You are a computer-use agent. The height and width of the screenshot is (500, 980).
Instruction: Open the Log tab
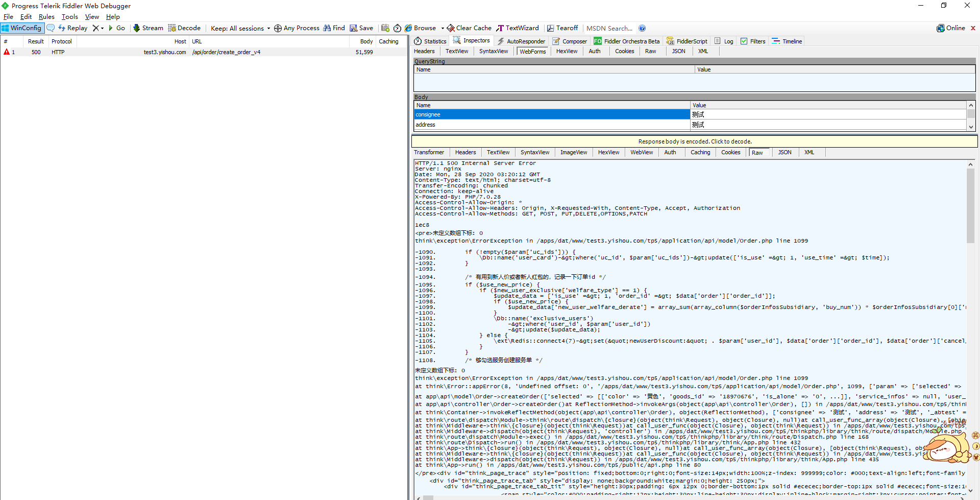[x=724, y=41]
